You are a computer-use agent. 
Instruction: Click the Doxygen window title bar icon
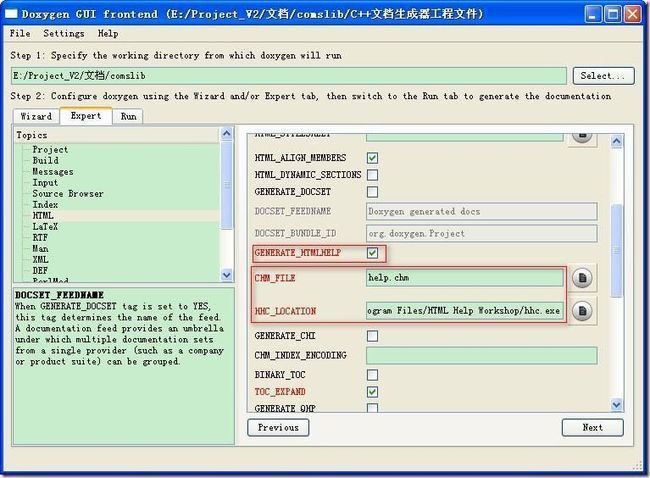(x=11, y=14)
